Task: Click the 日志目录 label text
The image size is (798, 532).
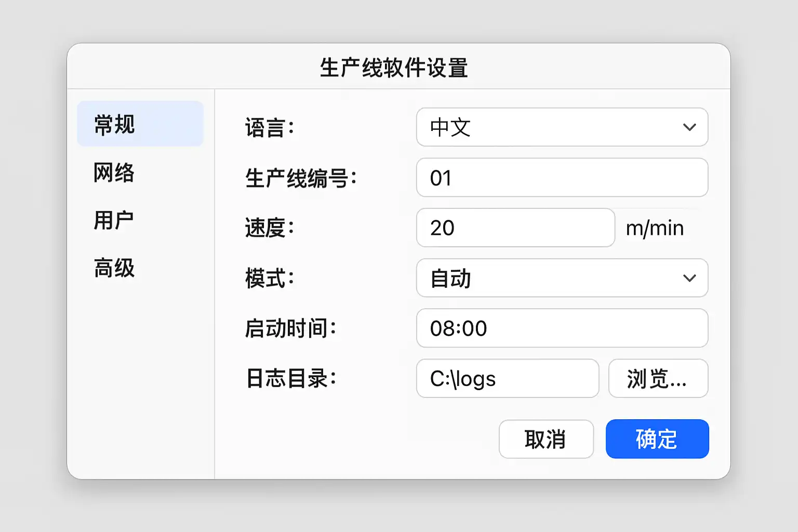Action: click(290, 379)
